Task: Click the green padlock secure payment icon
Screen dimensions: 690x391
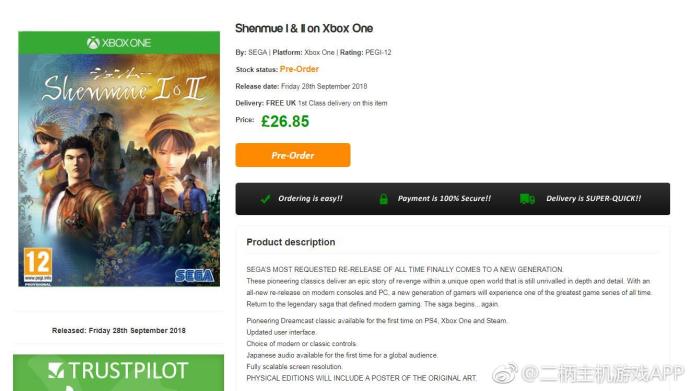Action: (383, 199)
